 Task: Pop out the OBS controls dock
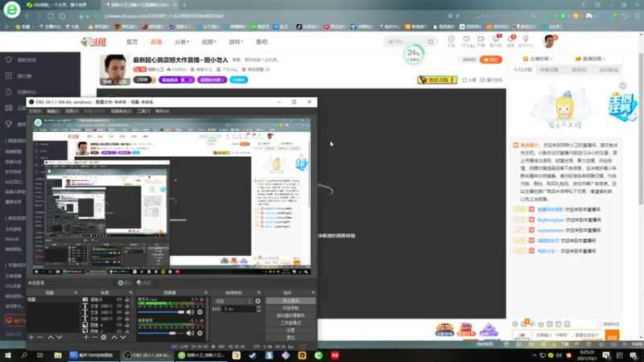pos(313,293)
